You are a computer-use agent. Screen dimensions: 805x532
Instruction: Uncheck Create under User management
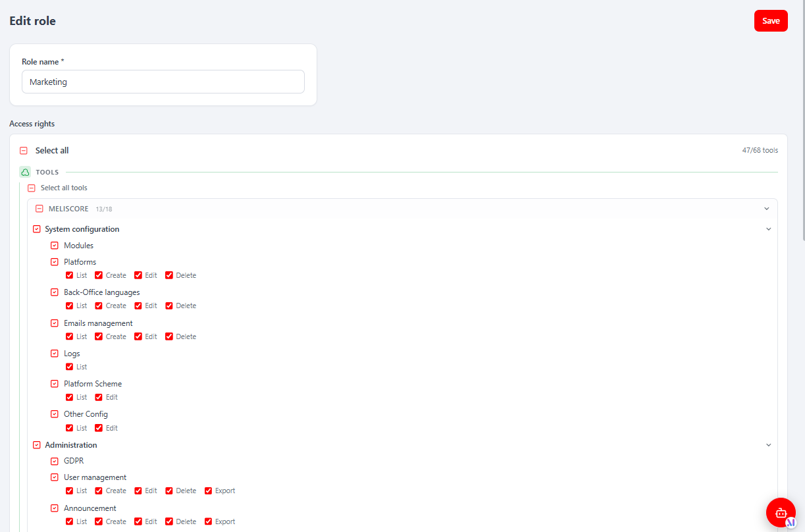coord(99,491)
